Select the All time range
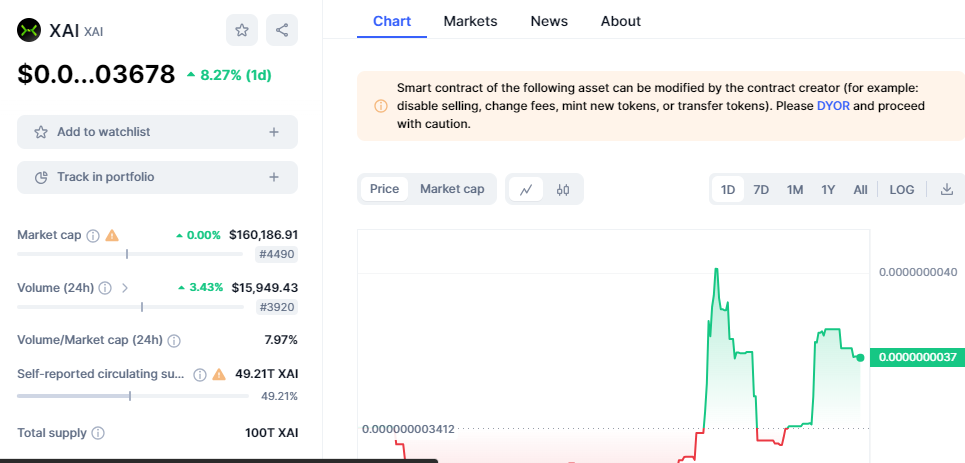 [x=860, y=190]
